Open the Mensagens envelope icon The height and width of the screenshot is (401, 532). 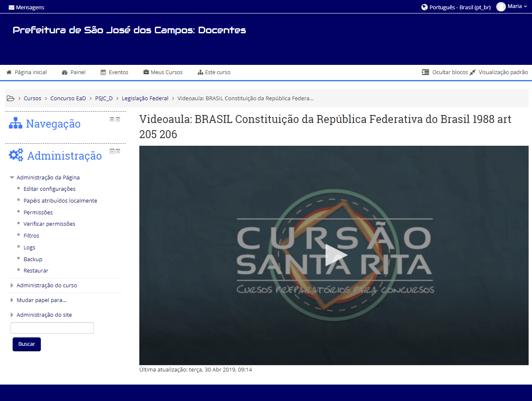coord(11,7)
